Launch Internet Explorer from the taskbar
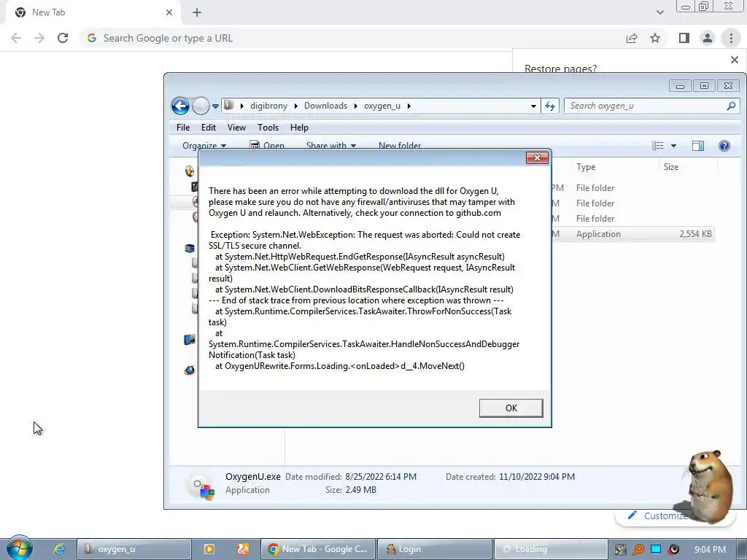The height and width of the screenshot is (560, 747). pyautogui.click(x=59, y=549)
